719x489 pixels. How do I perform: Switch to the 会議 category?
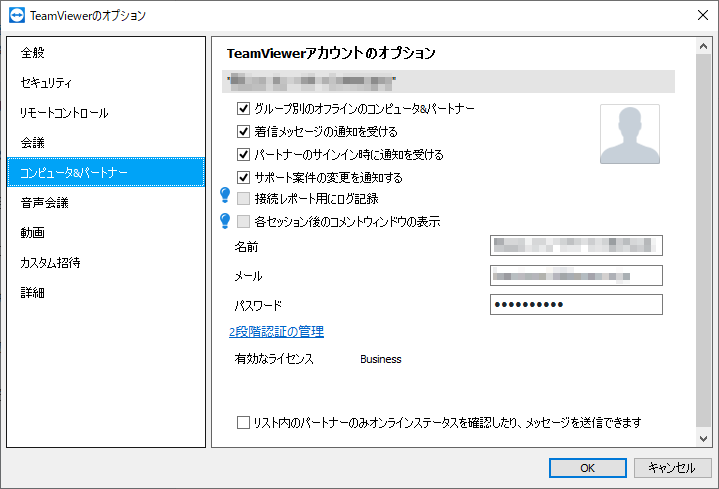pyautogui.click(x=106, y=143)
